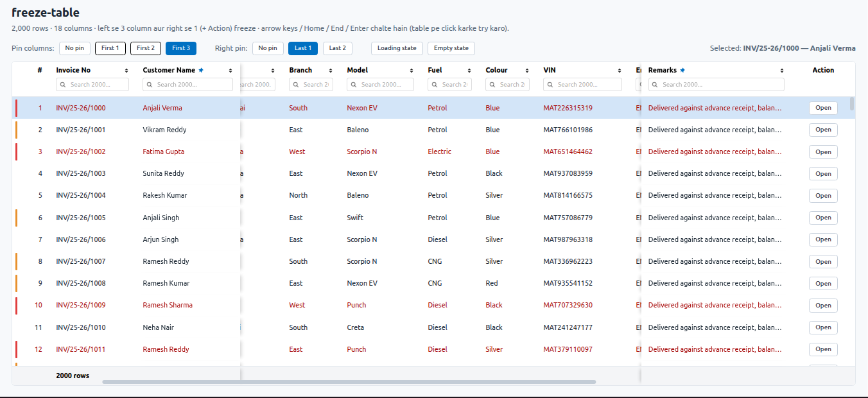Toggle sort arrows on Invoice No column
Image resolution: width=868 pixels, height=398 pixels.
coord(126,71)
